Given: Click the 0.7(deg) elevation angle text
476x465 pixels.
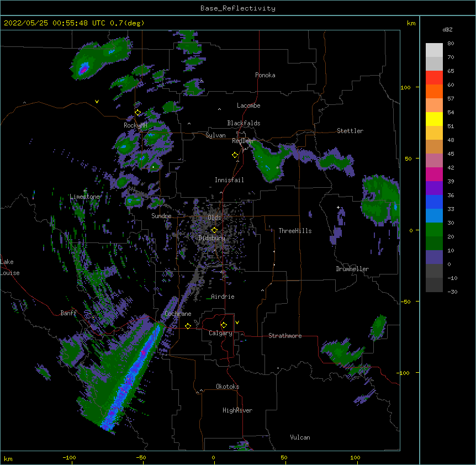Looking at the screenshot, I should point(127,23).
